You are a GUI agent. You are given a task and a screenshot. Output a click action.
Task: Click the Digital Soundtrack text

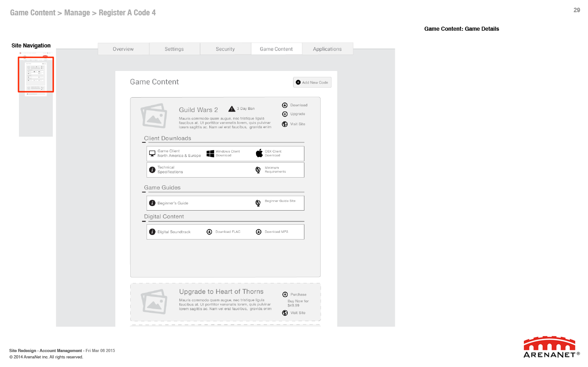point(174,232)
